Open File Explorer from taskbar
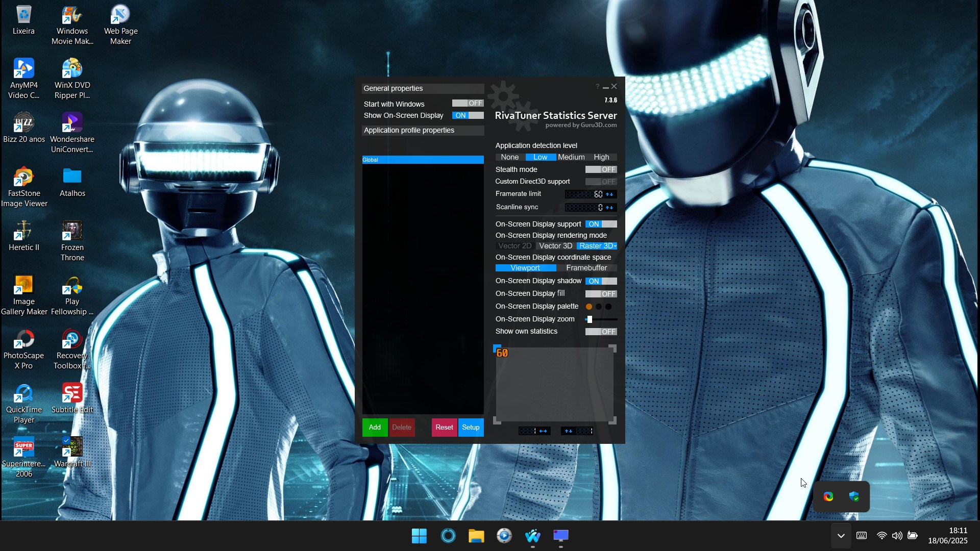Image resolution: width=980 pixels, height=551 pixels. (x=476, y=536)
